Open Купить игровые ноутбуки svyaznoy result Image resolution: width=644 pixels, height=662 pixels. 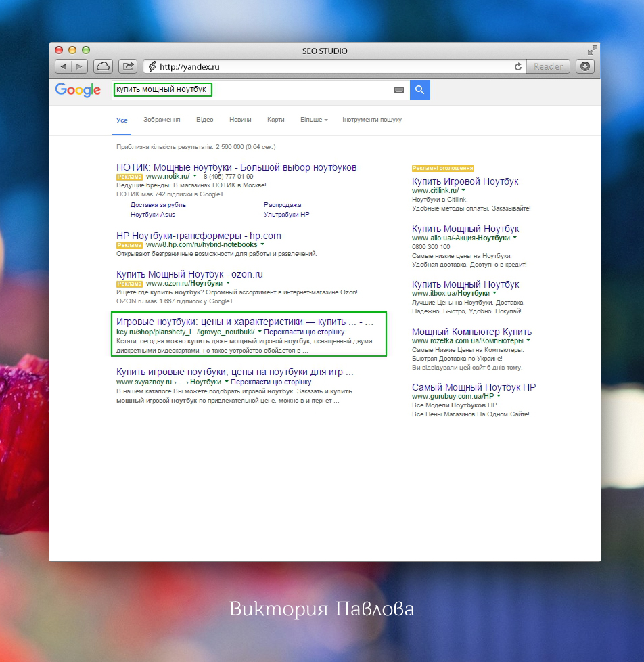(x=235, y=372)
